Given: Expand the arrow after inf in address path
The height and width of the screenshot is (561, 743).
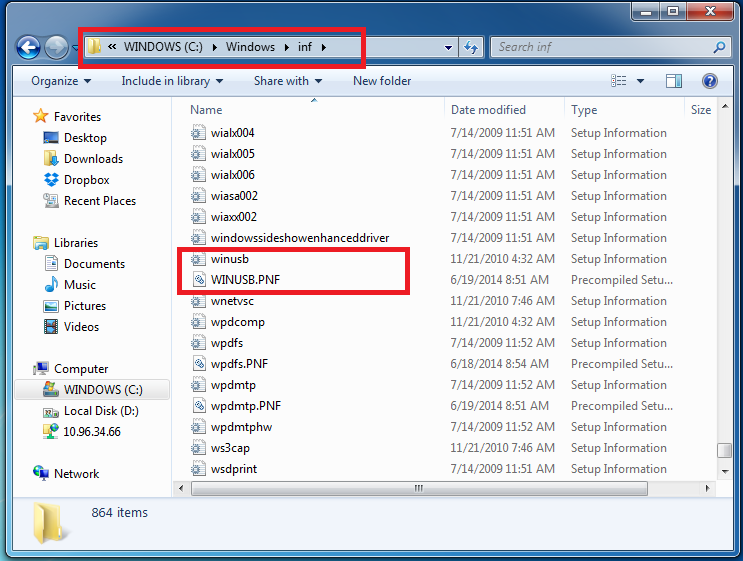Looking at the screenshot, I should [x=324, y=47].
